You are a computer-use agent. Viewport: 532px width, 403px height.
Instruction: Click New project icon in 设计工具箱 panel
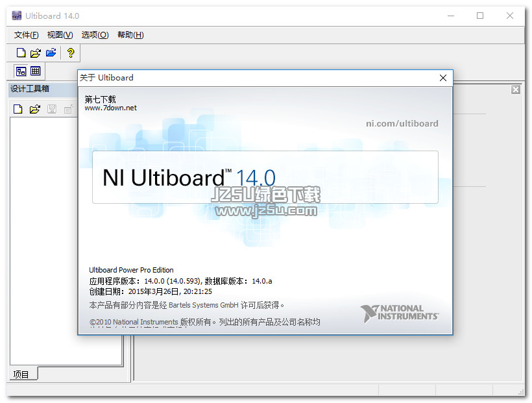[18, 109]
